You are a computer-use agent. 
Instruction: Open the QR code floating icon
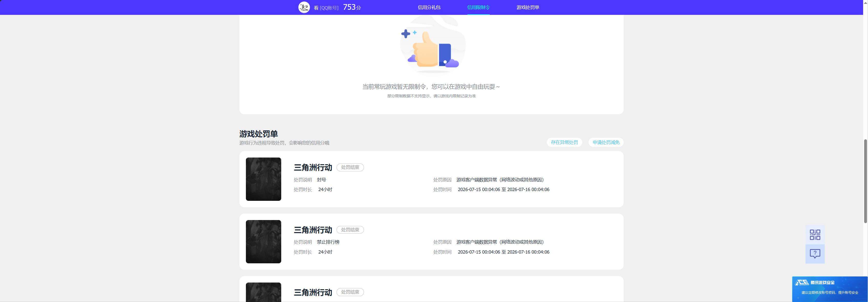815,235
